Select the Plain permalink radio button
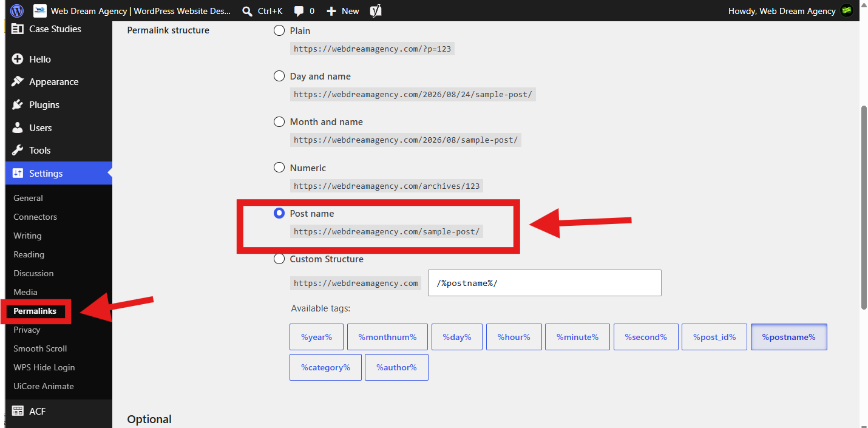 click(279, 30)
